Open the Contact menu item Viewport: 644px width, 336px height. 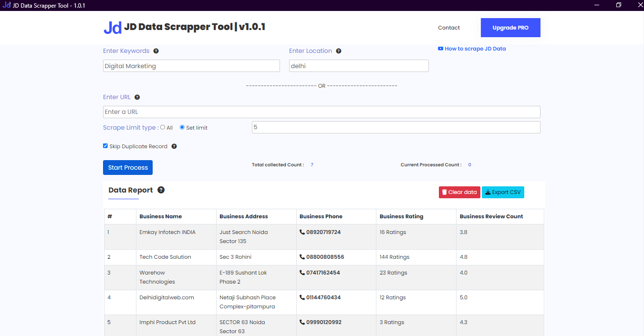coord(449,28)
